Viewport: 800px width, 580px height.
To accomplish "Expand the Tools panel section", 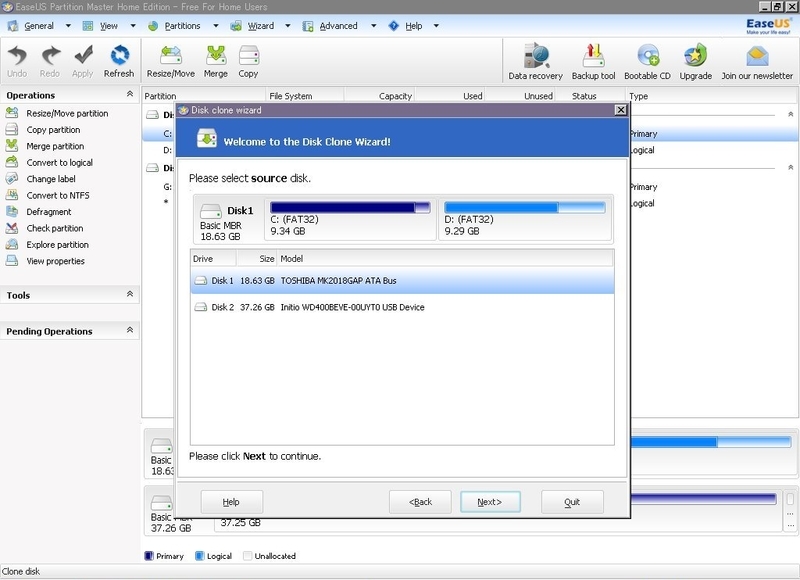I will tap(130, 294).
